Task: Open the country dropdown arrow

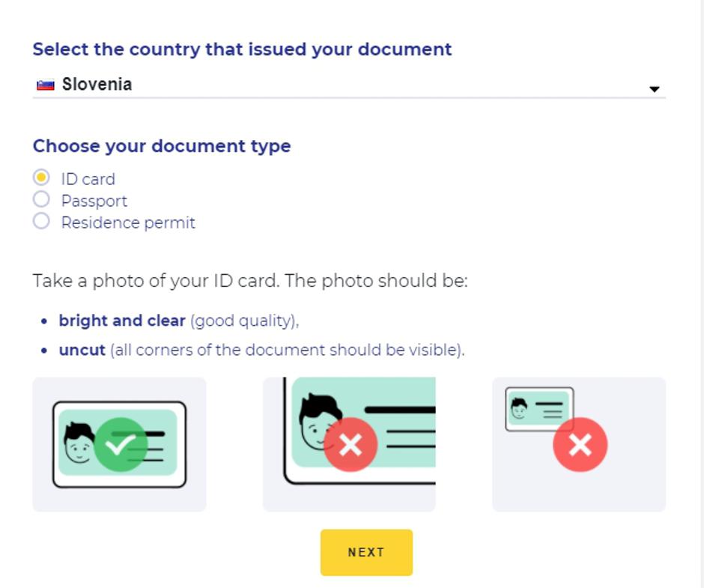Action: tap(654, 89)
